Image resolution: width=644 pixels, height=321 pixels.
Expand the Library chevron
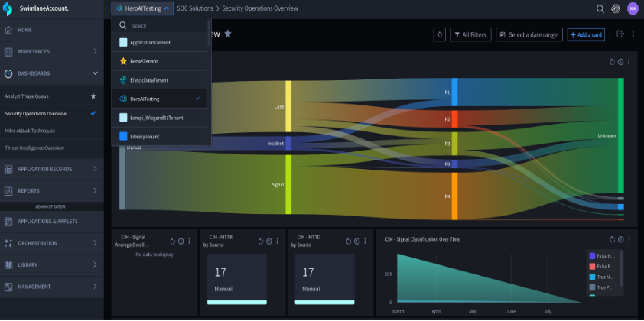95,264
